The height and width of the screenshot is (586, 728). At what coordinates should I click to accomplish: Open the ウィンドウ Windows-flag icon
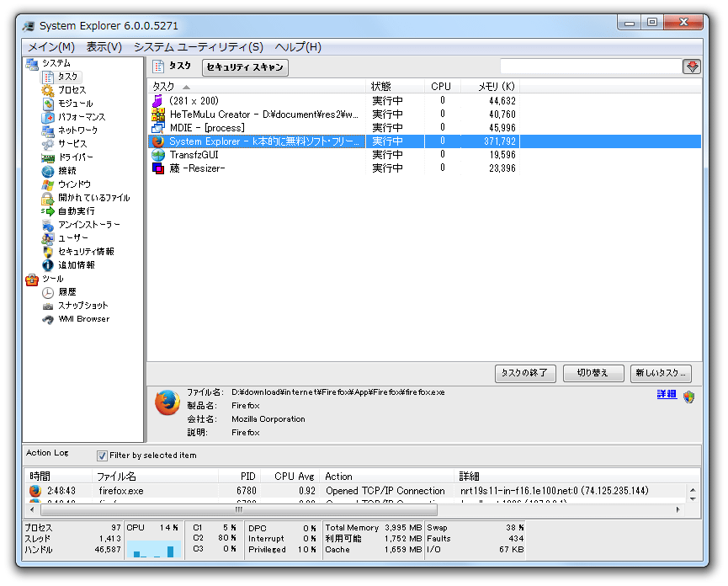48,184
